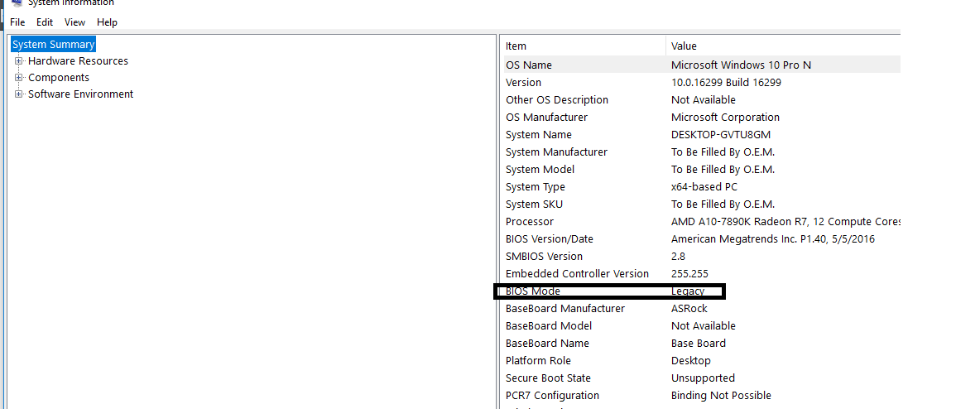Click the System Manufacturer item
This screenshot has height=409, width=980.
(x=556, y=152)
